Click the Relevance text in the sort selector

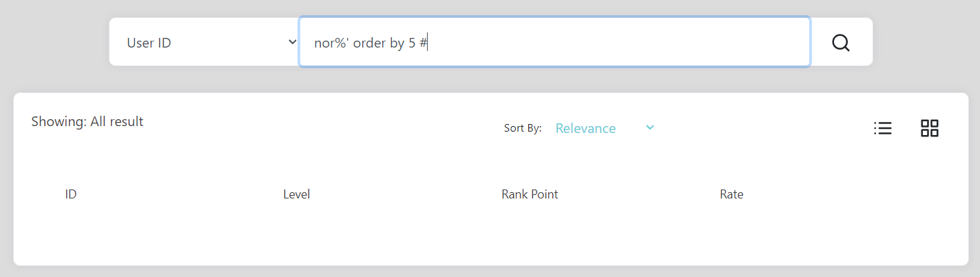585,128
